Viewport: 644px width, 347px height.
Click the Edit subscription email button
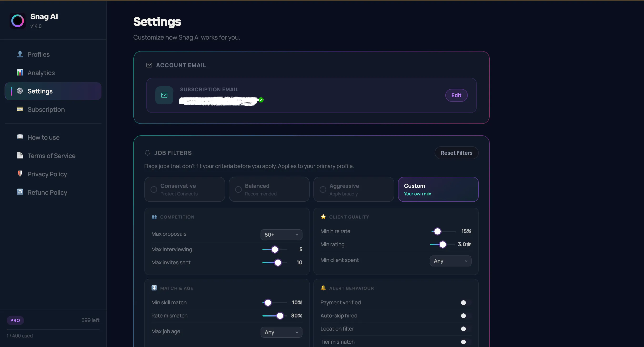coord(456,95)
